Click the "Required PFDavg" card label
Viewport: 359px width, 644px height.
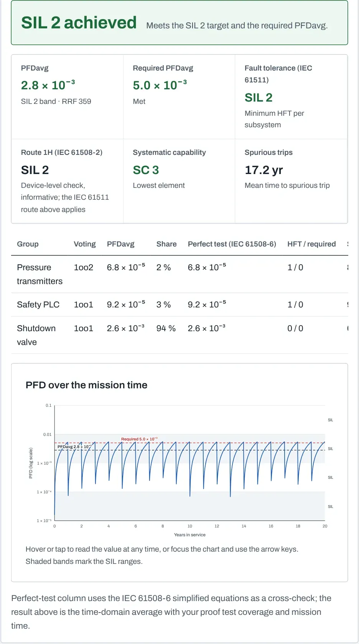(163, 68)
